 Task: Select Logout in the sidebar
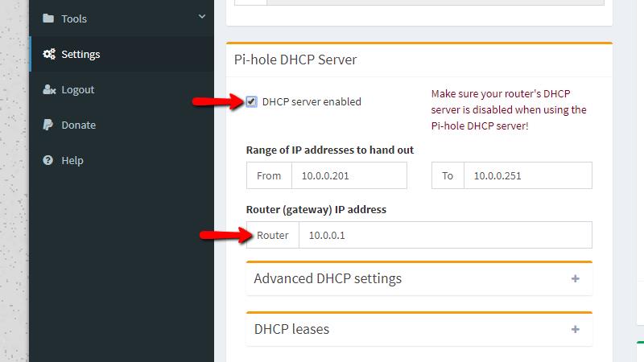pyautogui.click(x=122, y=89)
